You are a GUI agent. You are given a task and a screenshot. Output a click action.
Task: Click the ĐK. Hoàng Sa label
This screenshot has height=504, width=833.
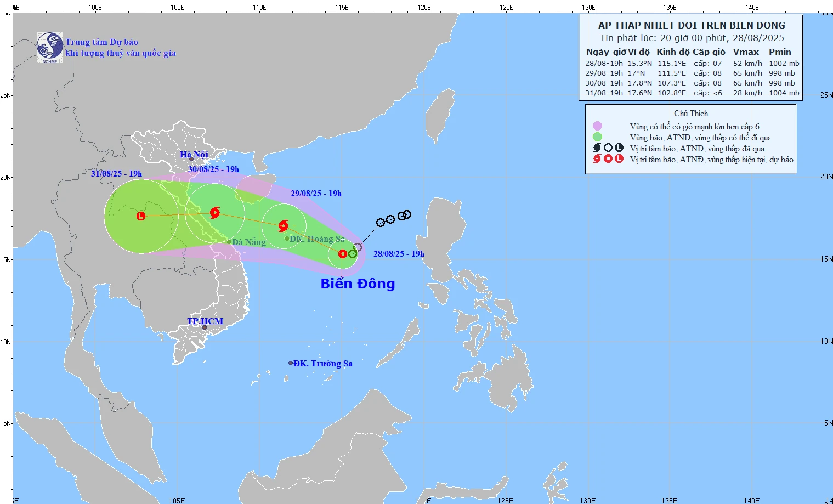pos(317,239)
